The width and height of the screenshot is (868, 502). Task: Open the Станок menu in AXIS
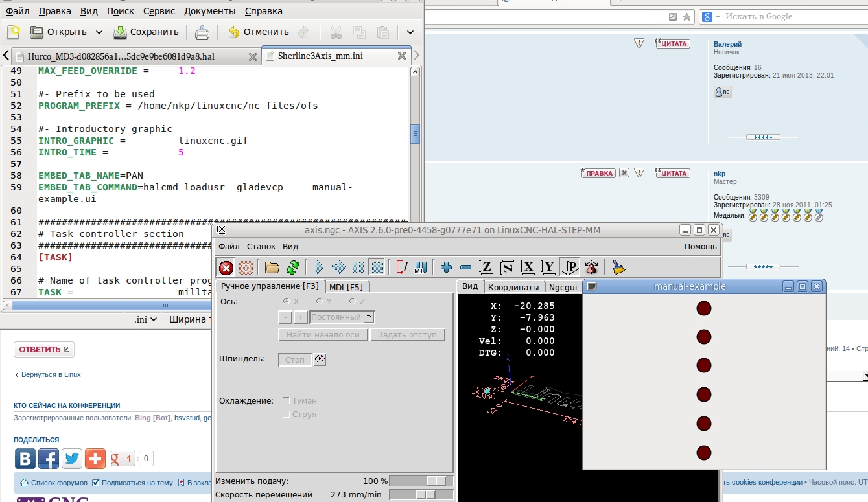pyautogui.click(x=261, y=247)
